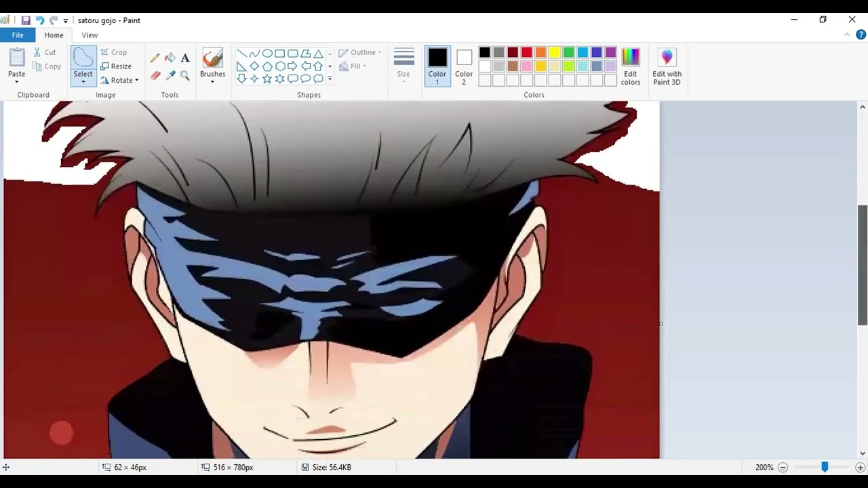The image size is (868, 488).
Task: Click the Copy button
Action: coord(47,66)
